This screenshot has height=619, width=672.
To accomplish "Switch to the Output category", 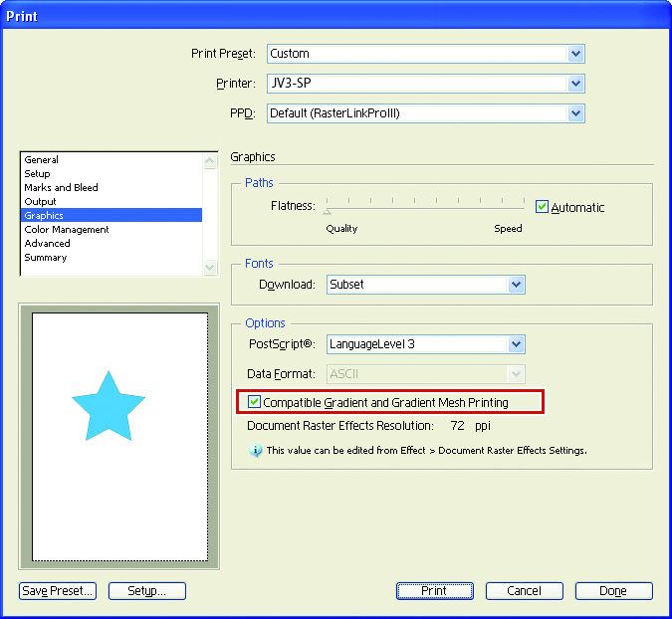I will click(41, 201).
